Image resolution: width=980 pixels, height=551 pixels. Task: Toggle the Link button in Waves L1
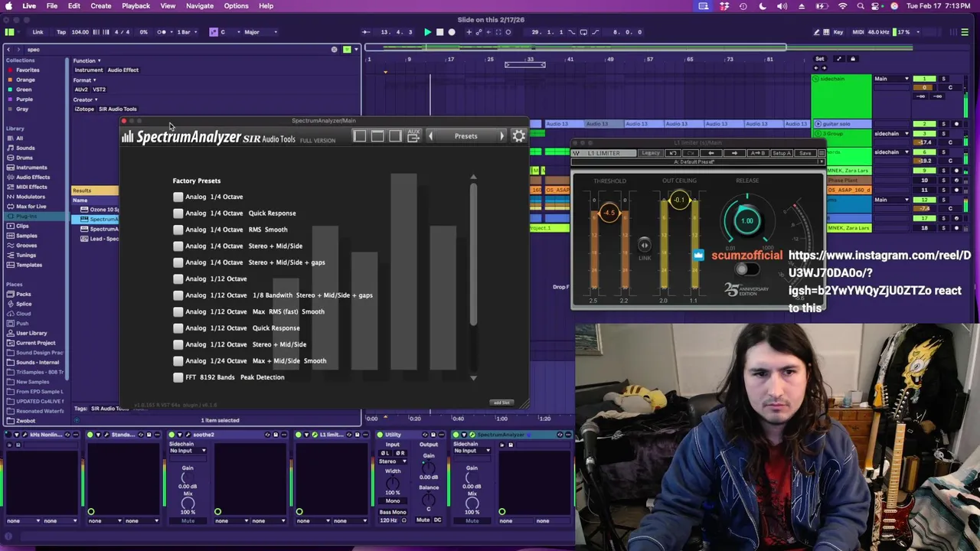(645, 245)
